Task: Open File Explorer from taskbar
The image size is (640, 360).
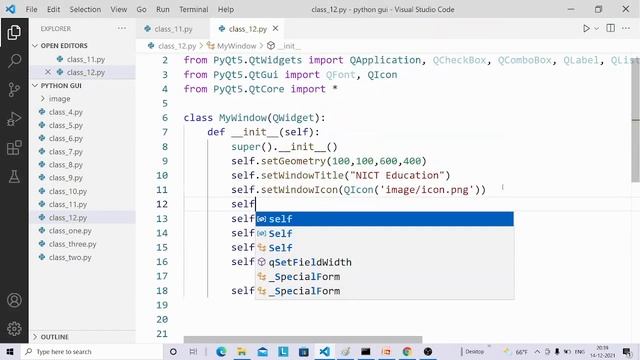Action: pos(242,351)
